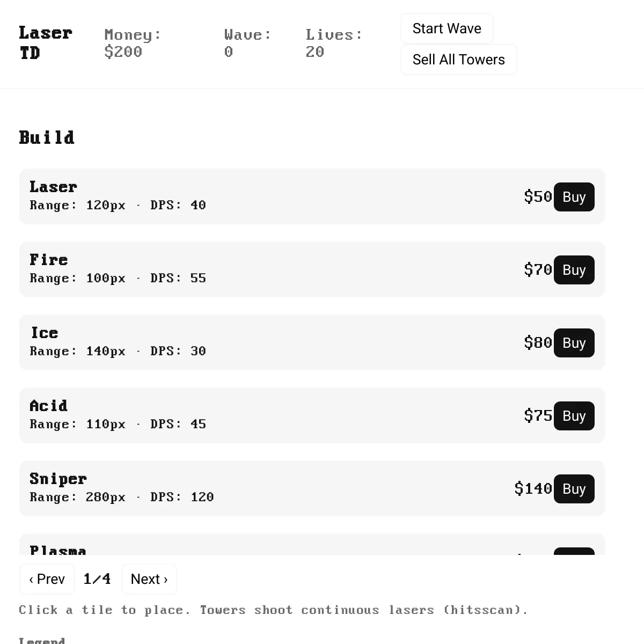644x644 pixels.
Task: Click the Laser TD title
Action: (x=46, y=43)
